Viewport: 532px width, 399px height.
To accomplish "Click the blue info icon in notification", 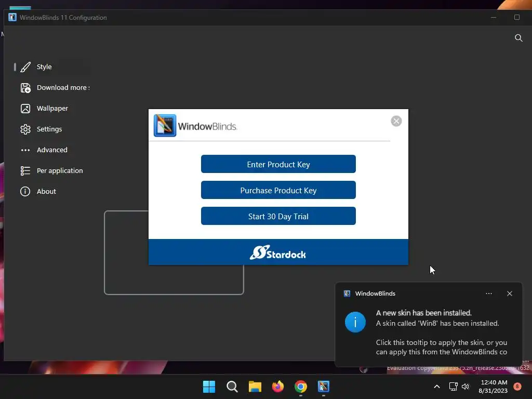I will [x=355, y=322].
